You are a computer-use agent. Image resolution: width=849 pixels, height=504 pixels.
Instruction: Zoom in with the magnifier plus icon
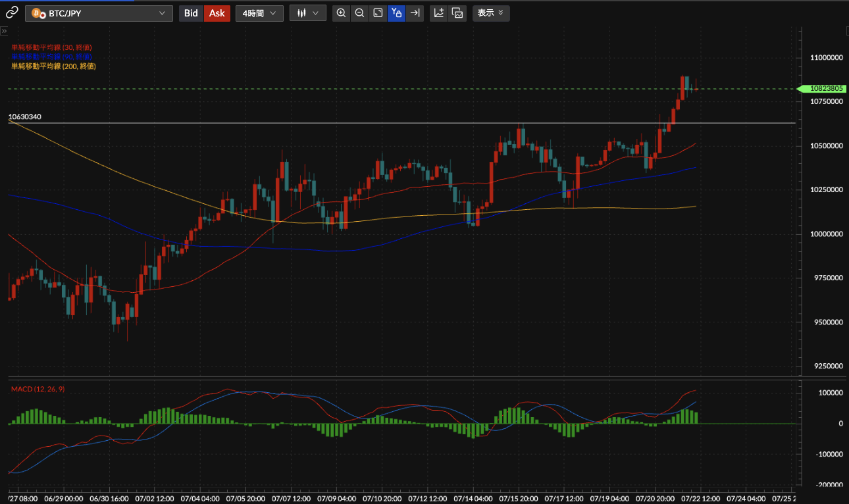pyautogui.click(x=341, y=13)
